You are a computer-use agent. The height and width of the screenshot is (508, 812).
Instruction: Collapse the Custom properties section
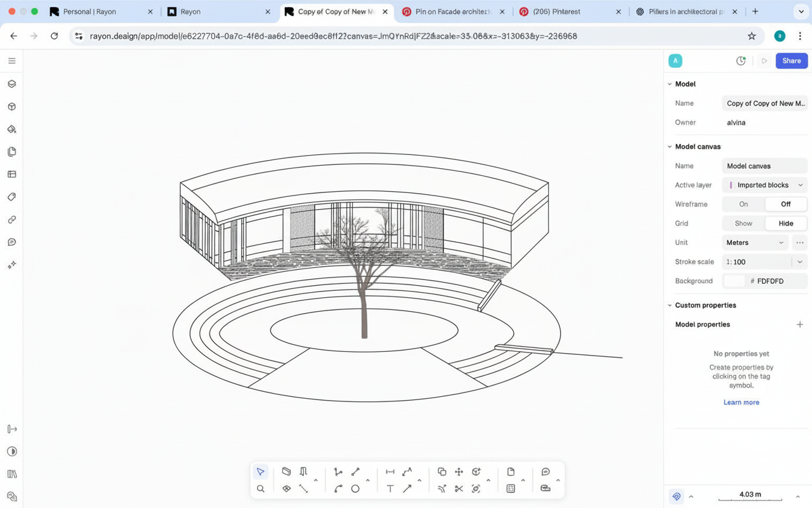pyautogui.click(x=670, y=305)
